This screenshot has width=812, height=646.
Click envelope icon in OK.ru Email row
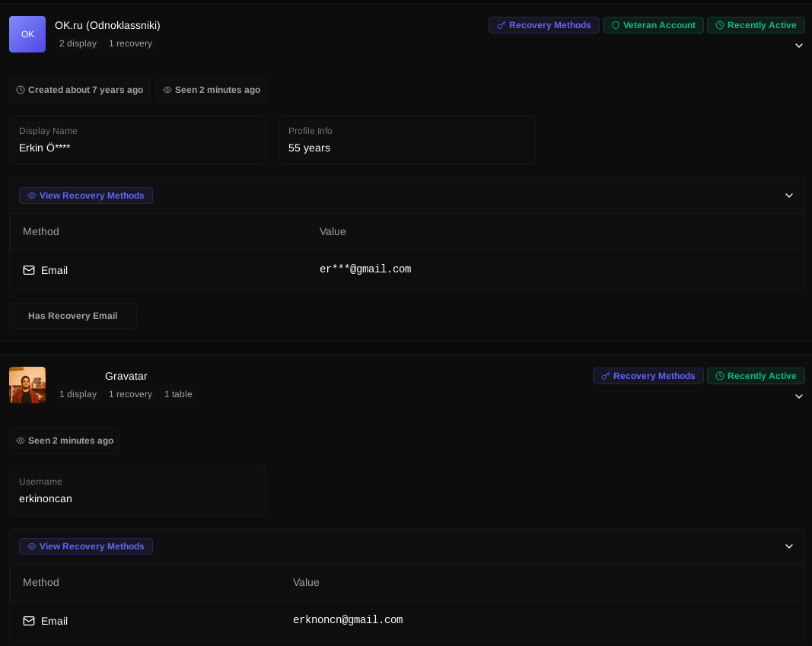click(29, 270)
